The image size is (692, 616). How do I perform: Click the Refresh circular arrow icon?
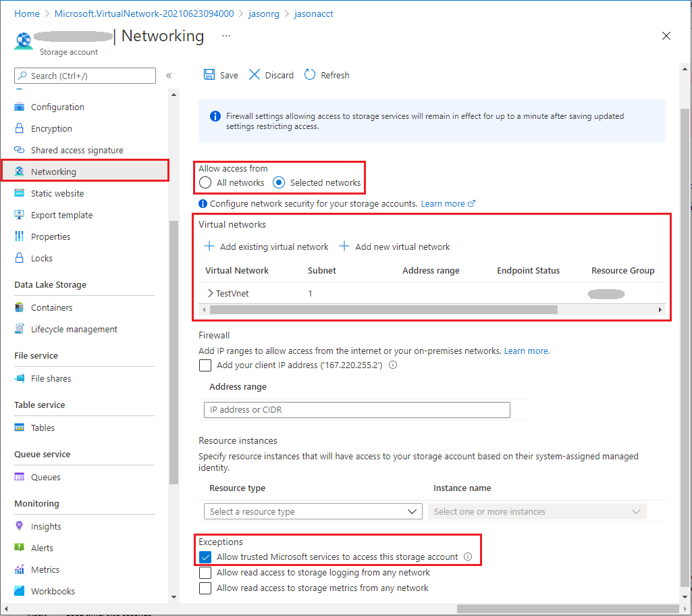pyautogui.click(x=310, y=74)
